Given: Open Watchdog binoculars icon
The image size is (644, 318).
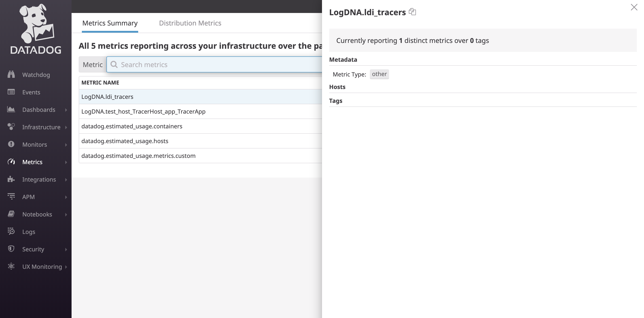Looking at the screenshot, I should (11, 74).
